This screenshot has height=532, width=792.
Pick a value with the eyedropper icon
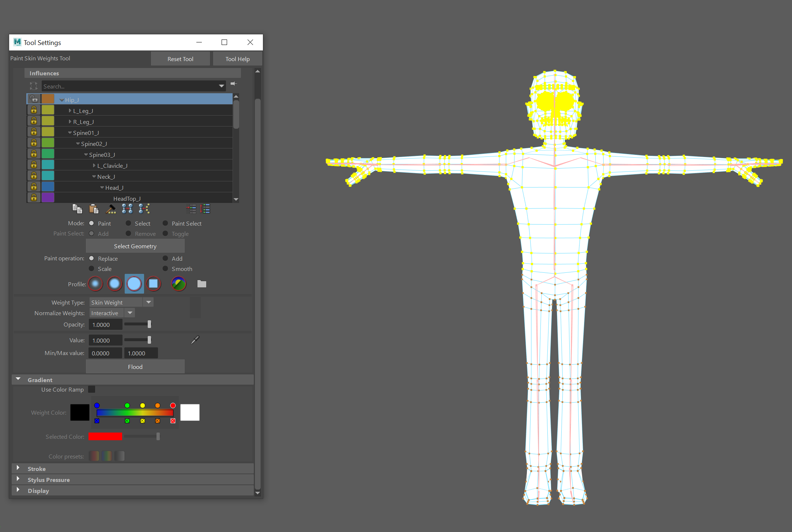point(195,340)
